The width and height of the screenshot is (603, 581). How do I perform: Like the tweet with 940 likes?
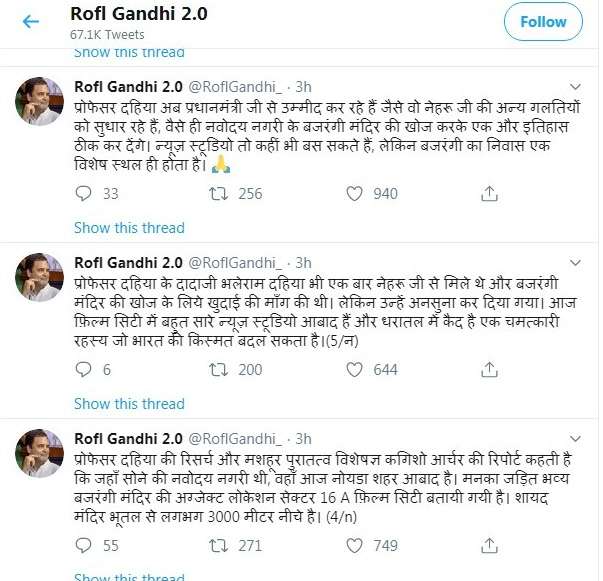coord(354,193)
